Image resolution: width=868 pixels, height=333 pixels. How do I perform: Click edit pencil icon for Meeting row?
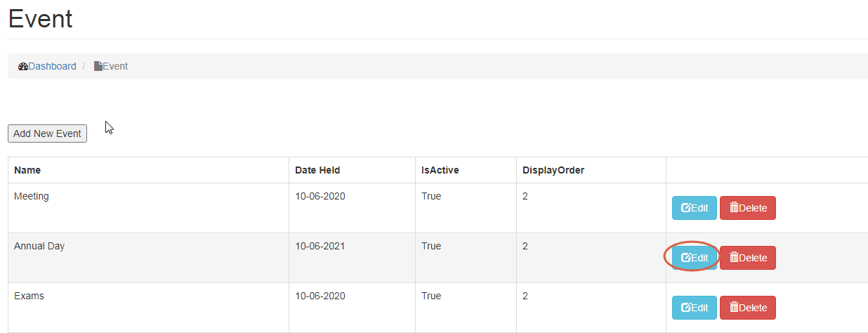tap(686, 208)
